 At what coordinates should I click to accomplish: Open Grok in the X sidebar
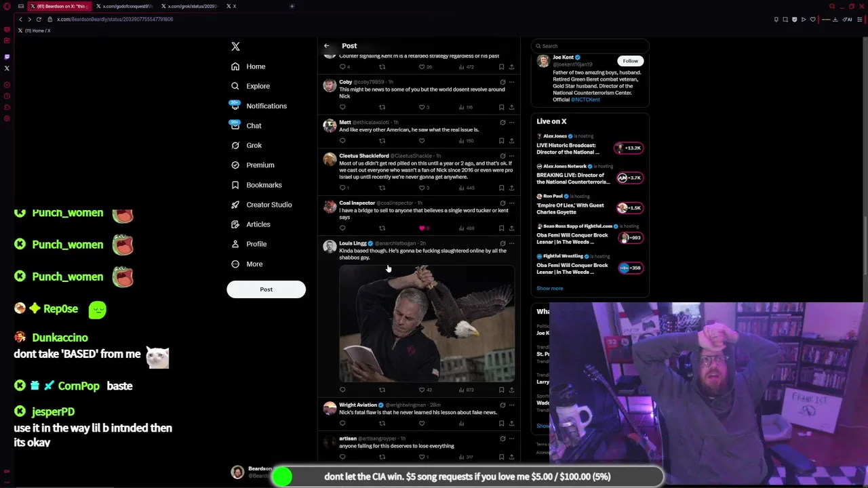[x=246, y=145]
